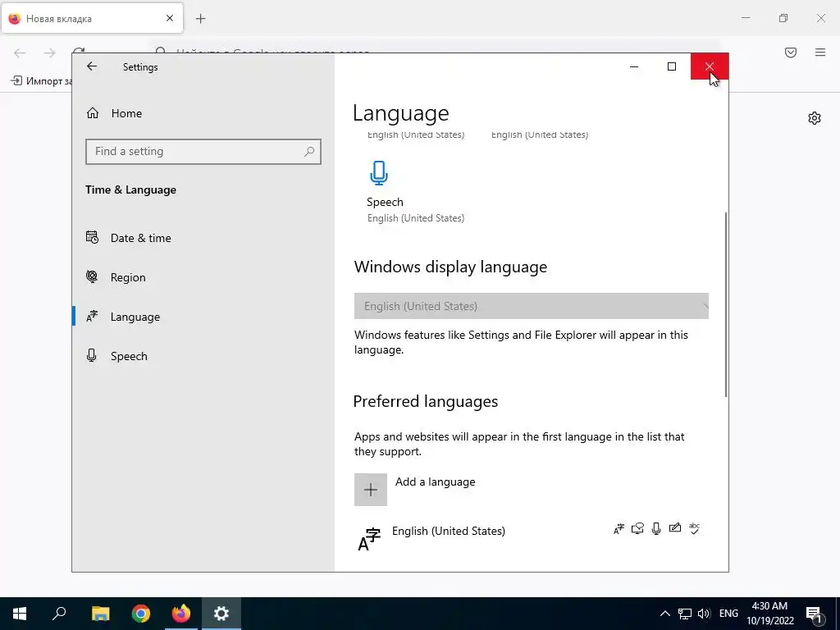
Task: Click the Settings gear on taskbar
Action: pos(221,614)
